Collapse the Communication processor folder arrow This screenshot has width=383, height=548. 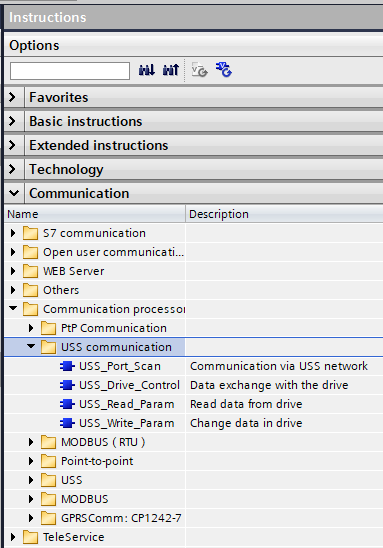point(13,308)
